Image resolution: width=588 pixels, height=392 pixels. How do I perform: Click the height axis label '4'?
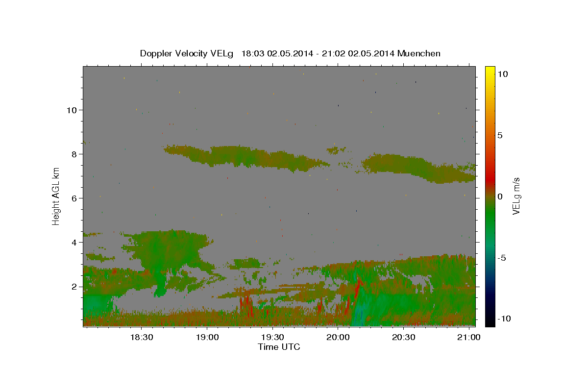coord(73,242)
